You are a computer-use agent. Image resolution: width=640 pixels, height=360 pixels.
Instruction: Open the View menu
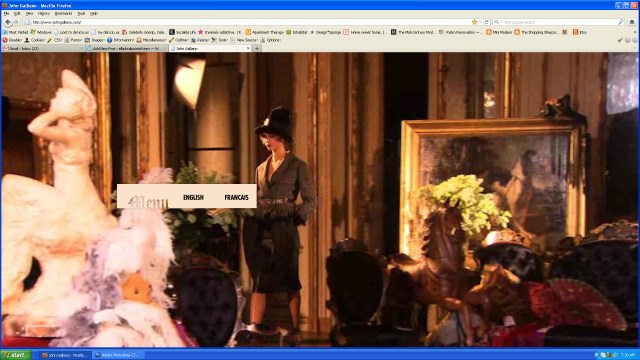(x=29, y=13)
